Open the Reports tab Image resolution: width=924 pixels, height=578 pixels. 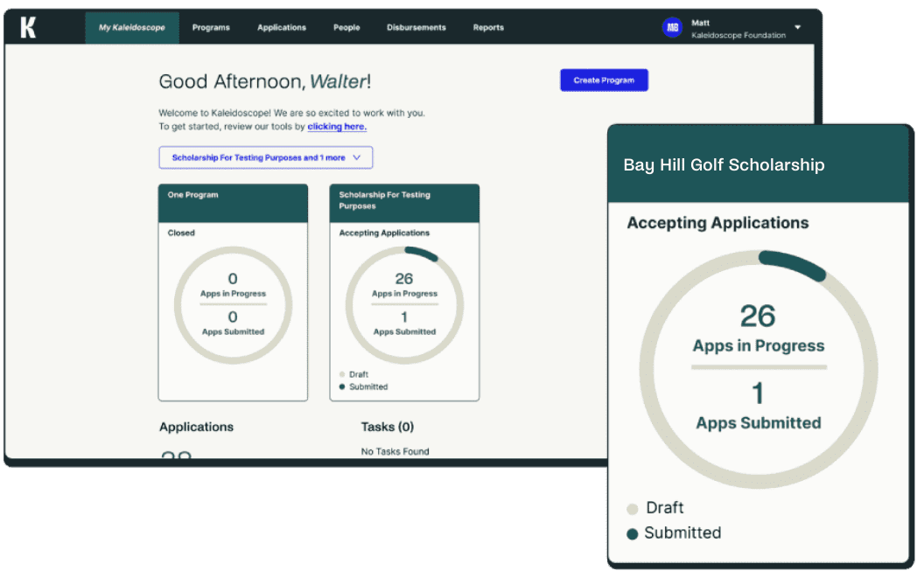[x=488, y=28]
